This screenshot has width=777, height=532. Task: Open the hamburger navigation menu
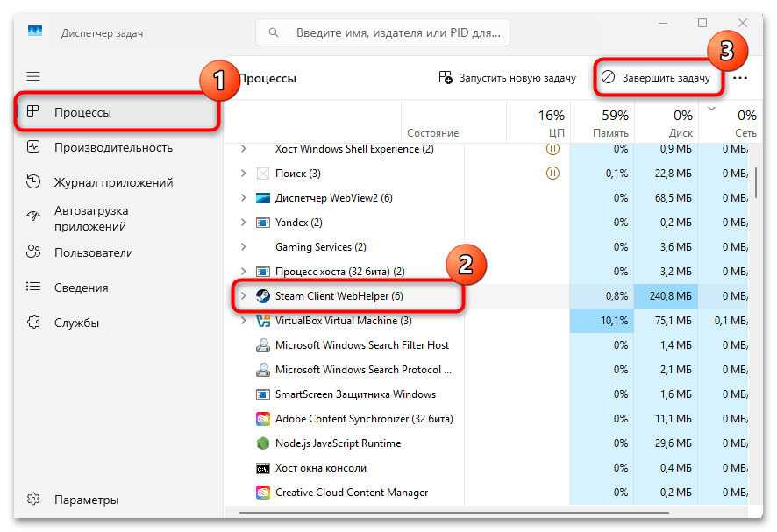coord(33,77)
